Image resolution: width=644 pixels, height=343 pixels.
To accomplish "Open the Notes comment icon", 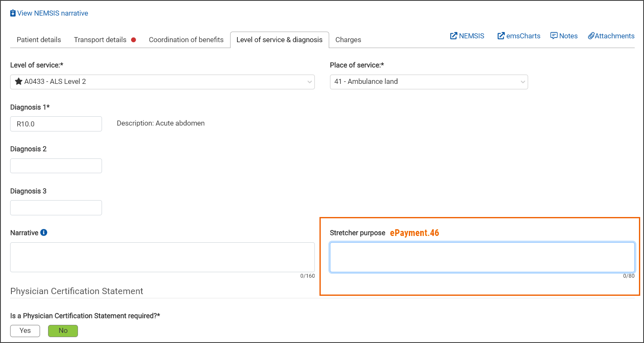I will (554, 36).
